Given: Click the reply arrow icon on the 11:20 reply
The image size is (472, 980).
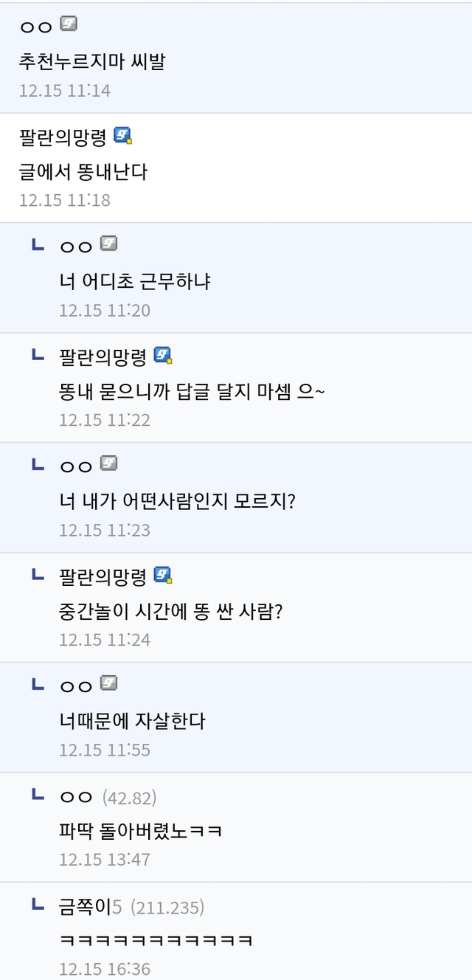Looking at the screenshot, I should pyautogui.click(x=38, y=244).
